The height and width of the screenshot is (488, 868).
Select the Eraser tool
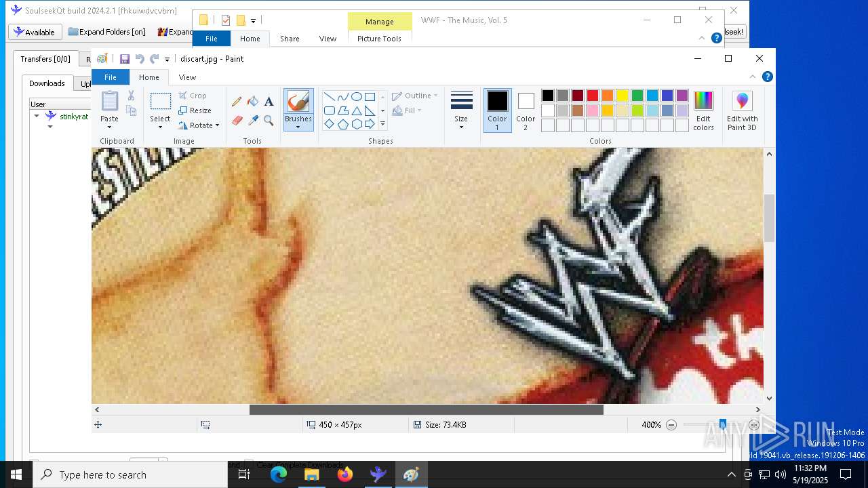click(237, 121)
